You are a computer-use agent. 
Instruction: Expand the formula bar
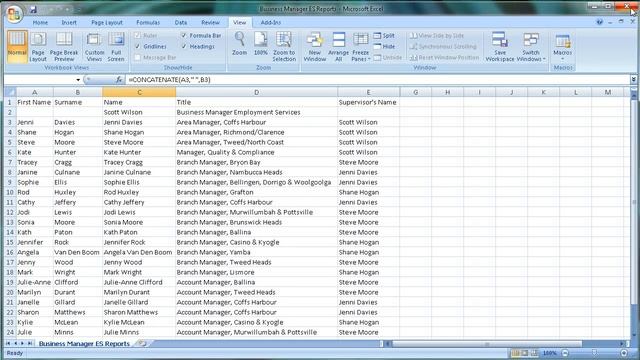click(x=633, y=80)
